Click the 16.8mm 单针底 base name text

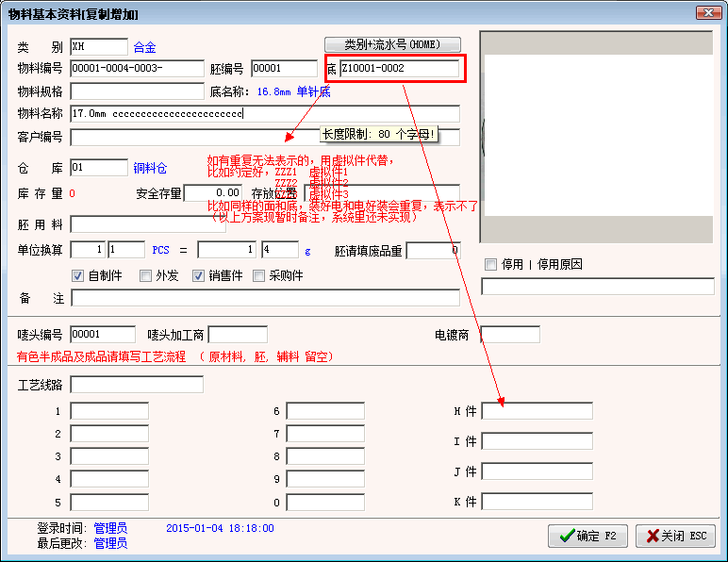[293, 91]
